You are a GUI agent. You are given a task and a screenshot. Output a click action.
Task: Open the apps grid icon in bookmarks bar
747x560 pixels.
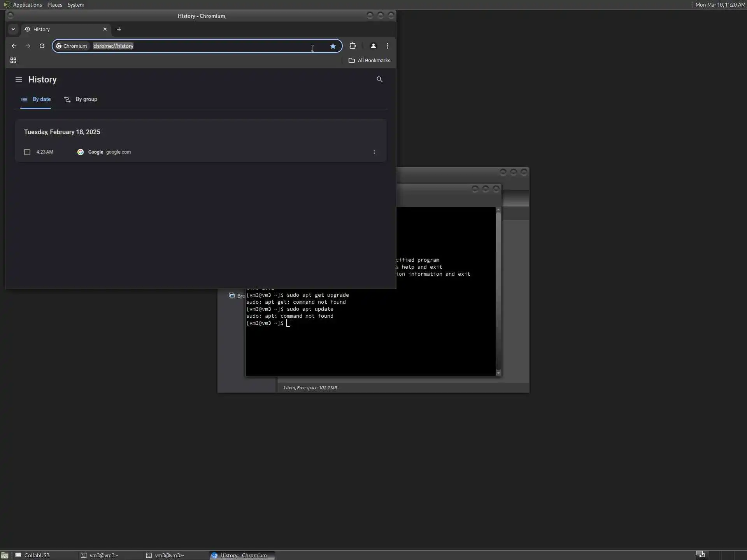(13, 60)
